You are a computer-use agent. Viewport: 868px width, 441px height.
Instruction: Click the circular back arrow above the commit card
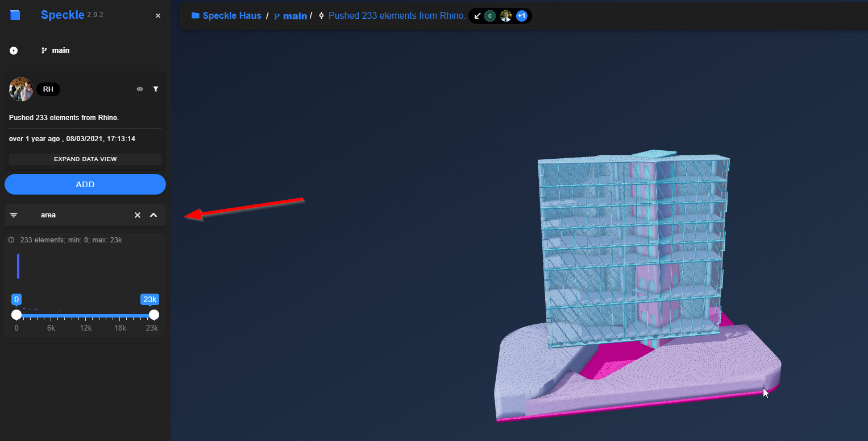[x=13, y=50]
